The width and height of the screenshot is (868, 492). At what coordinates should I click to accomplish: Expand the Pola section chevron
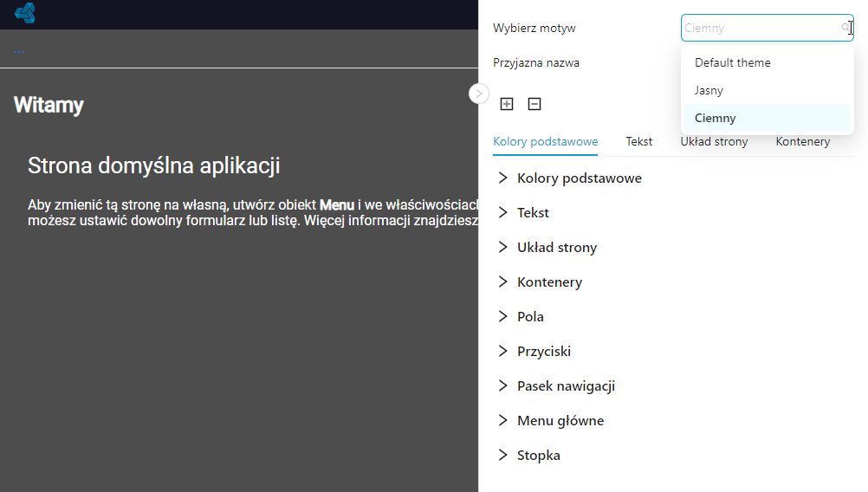coord(502,316)
